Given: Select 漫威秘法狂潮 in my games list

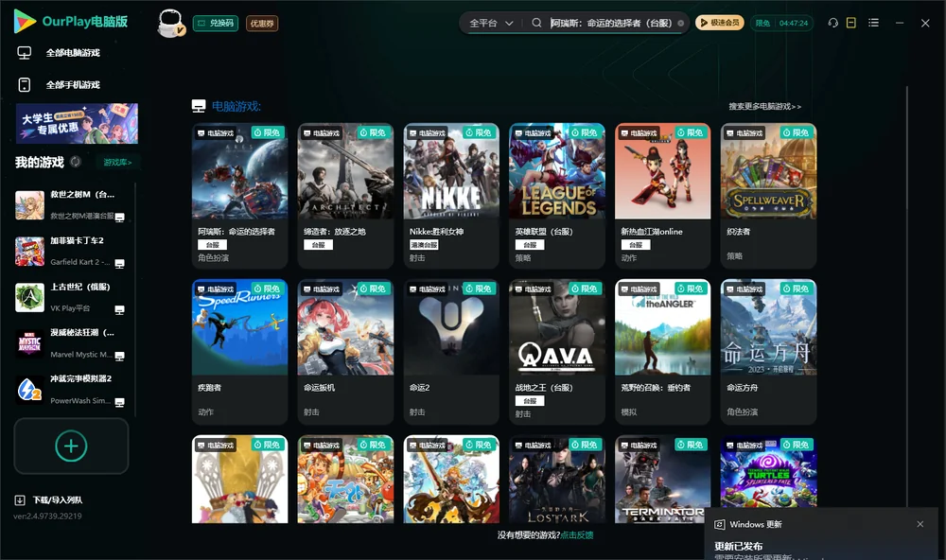Looking at the screenshot, I should [x=70, y=343].
